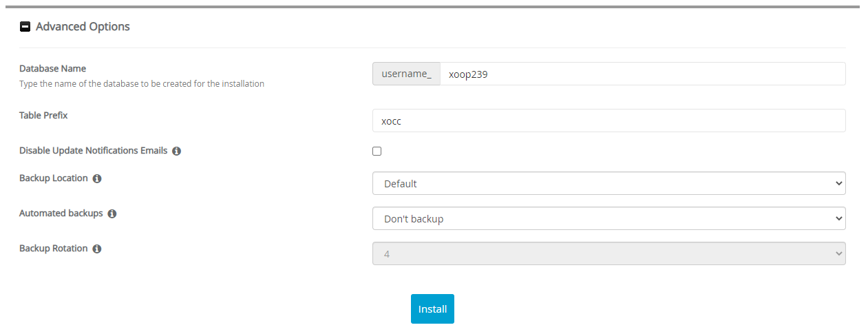View the Backup Rotation info tooltip icon
The image size is (868, 334).
point(97,249)
